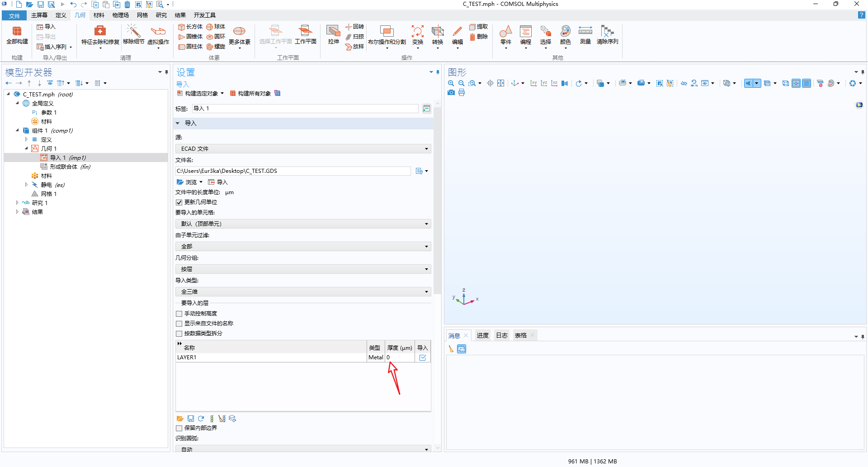Insert a Cone (圆锥体) primitive

tap(190, 37)
